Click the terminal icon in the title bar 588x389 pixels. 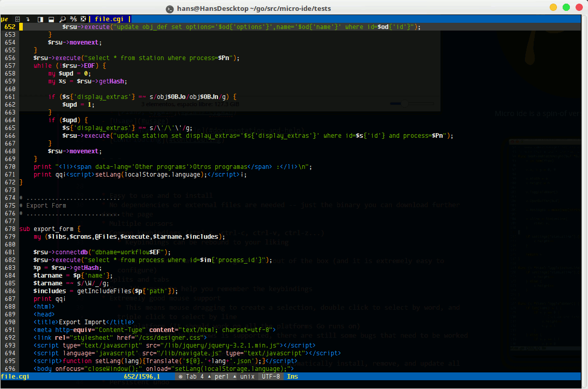170,9
